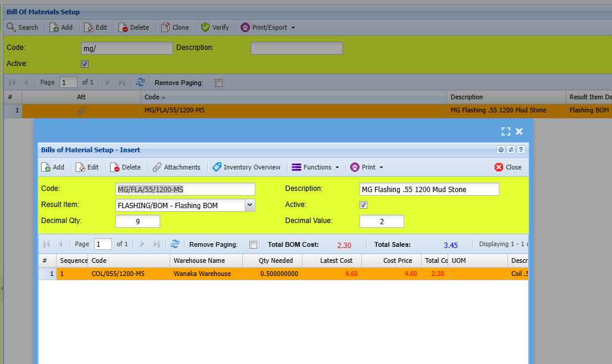Toggle the Active checkbox in search filter
Image resolution: width=612 pixels, height=364 pixels.
85,64
